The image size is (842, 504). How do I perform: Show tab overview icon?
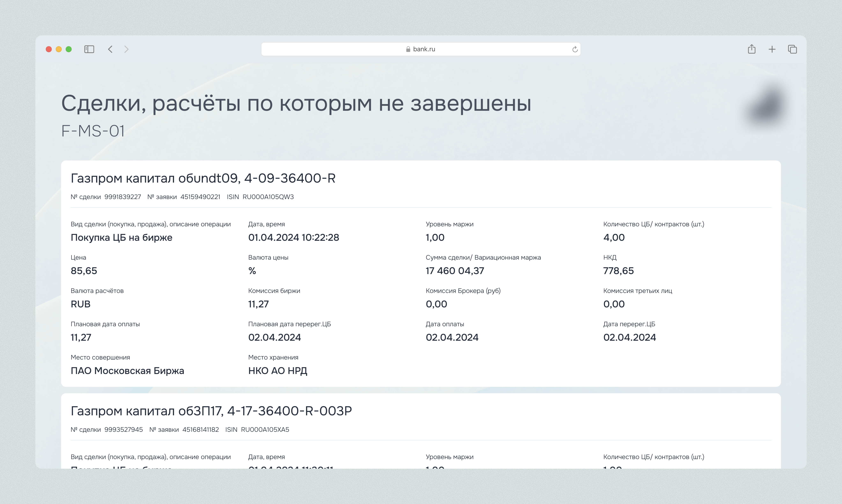(792, 49)
